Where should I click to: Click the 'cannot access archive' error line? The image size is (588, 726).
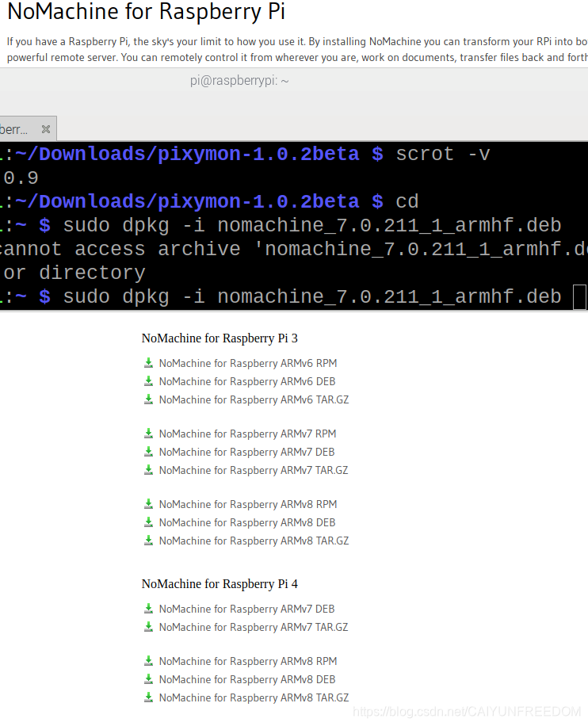(x=294, y=249)
